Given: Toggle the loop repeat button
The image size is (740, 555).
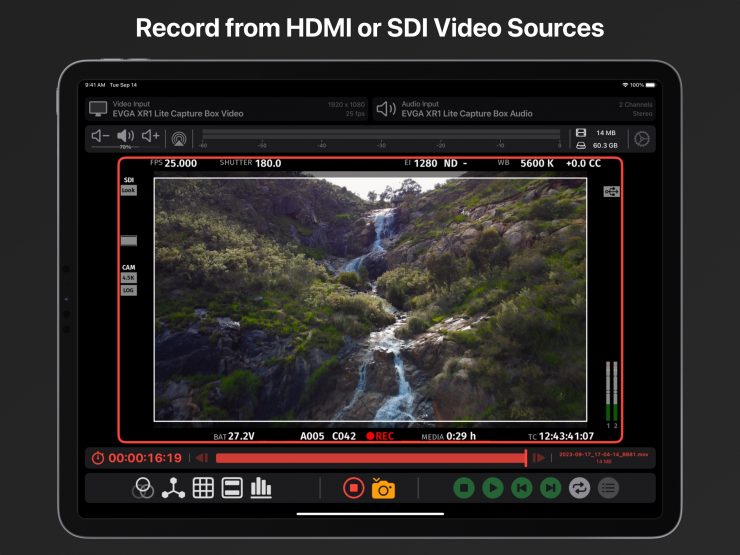Looking at the screenshot, I should click(579, 488).
